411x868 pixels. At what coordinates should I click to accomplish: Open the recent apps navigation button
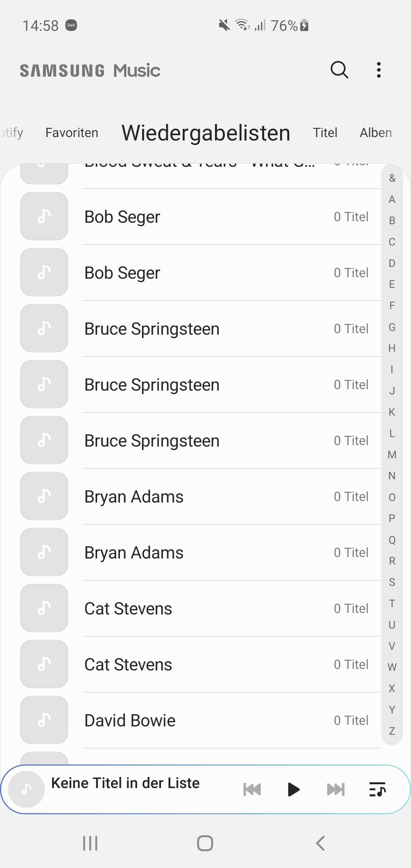pos(90,843)
